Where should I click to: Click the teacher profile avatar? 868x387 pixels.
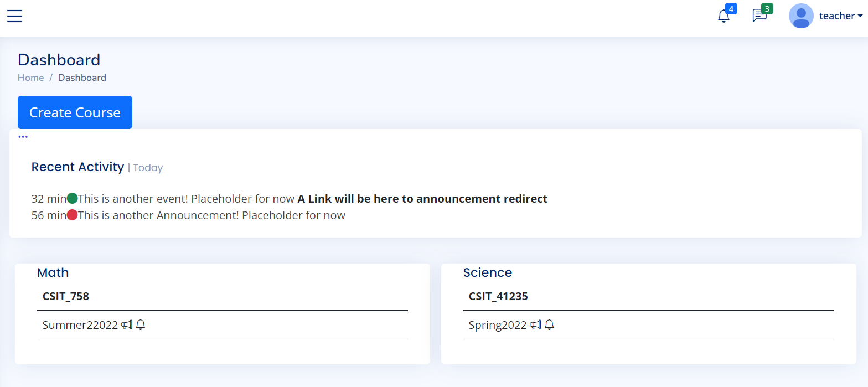click(x=801, y=16)
